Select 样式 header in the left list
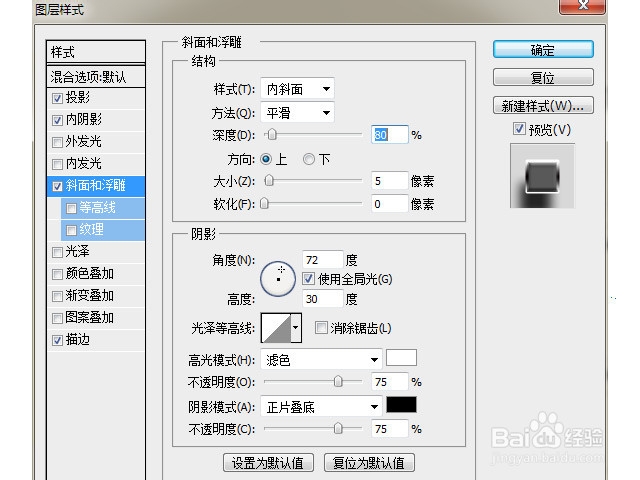 (x=96, y=52)
